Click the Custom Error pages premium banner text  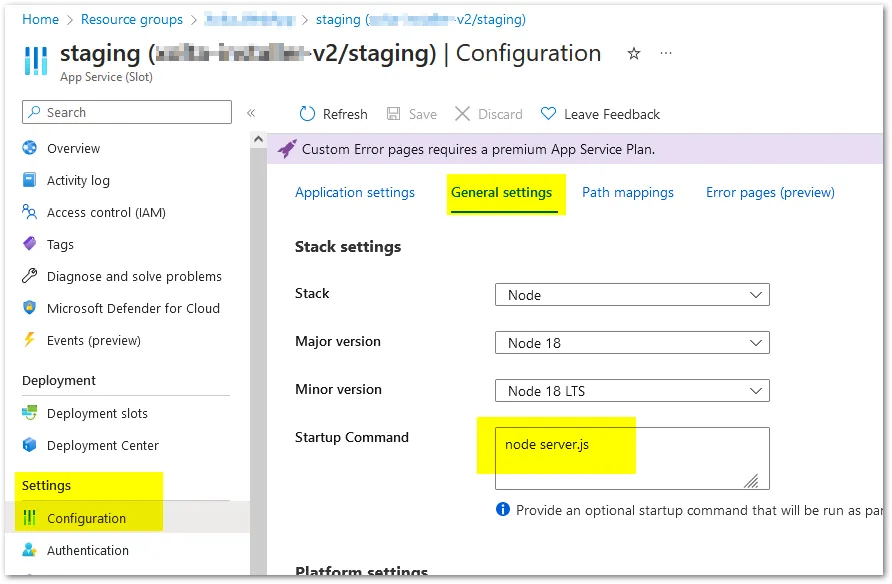pos(478,149)
